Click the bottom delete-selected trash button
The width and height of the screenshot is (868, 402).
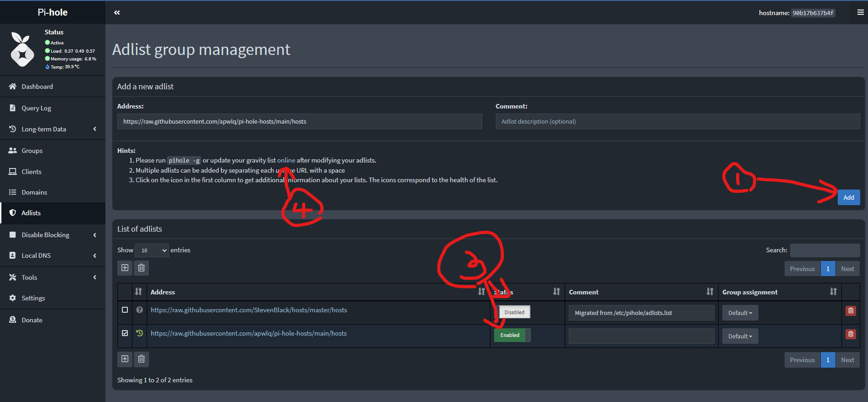(141, 359)
